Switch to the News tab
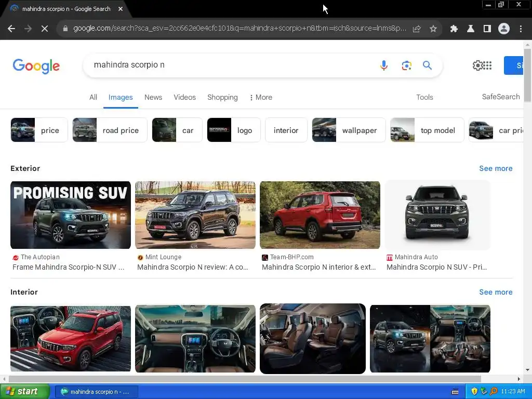Image resolution: width=532 pixels, height=399 pixels. tap(153, 97)
